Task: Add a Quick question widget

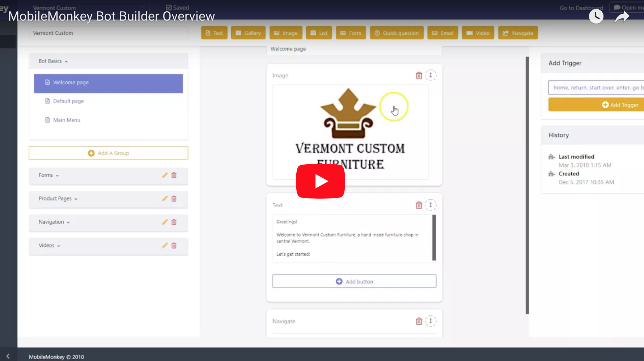Action: pos(397,33)
